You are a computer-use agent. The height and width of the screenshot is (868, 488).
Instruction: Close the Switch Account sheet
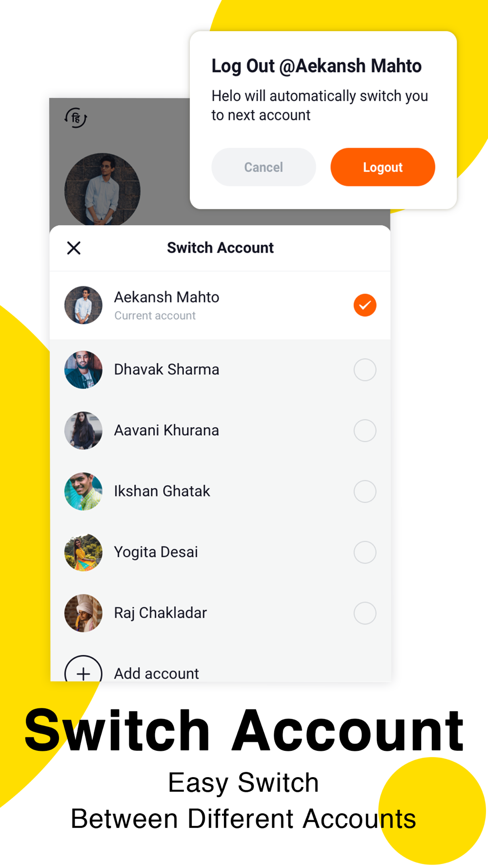coord(74,248)
